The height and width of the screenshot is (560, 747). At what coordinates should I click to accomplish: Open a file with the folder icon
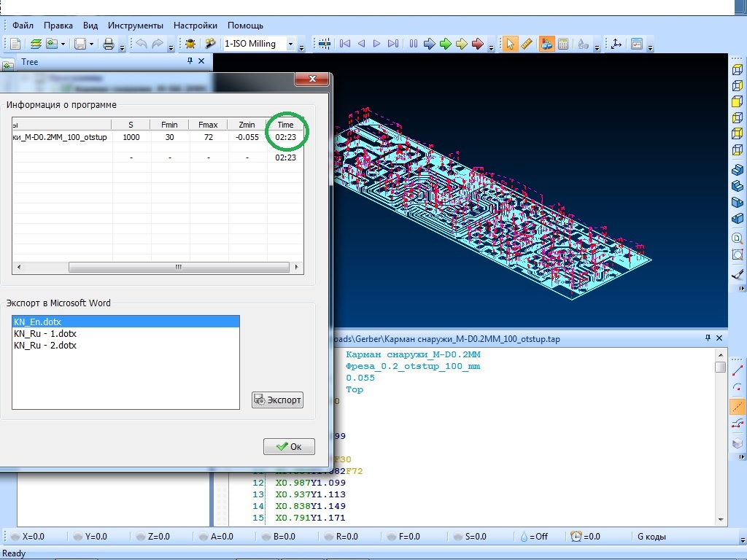click(52, 44)
